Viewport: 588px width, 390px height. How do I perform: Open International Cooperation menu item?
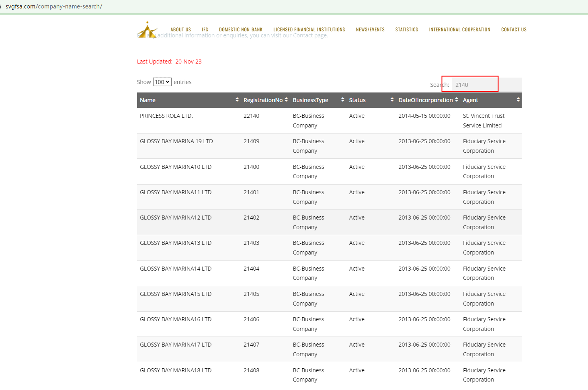click(459, 30)
